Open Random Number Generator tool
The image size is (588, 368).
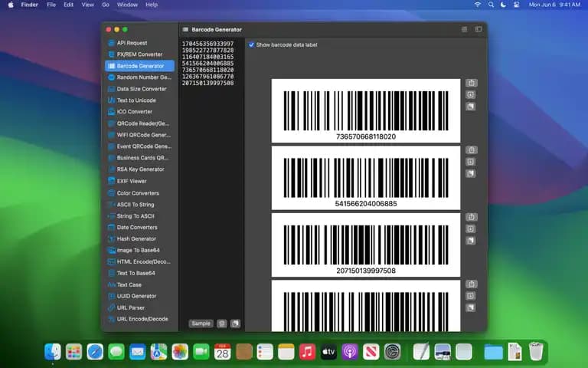click(x=139, y=77)
